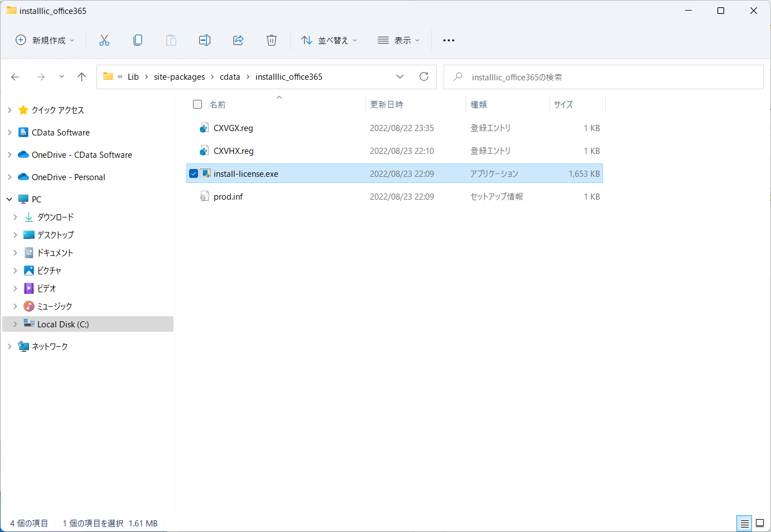
Task: Click the site-packages breadcrumb
Action: pyautogui.click(x=179, y=77)
